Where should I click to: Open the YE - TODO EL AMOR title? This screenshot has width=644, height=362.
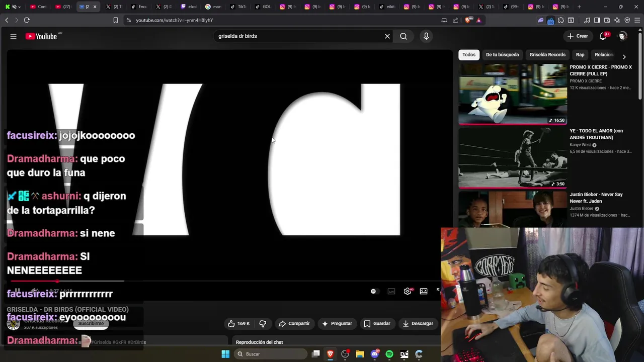(x=596, y=134)
